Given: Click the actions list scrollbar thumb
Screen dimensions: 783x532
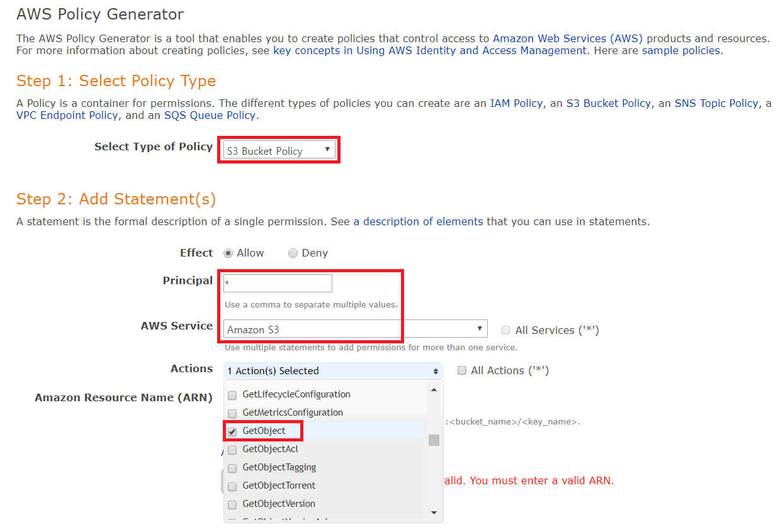Looking at the screenshot, I should tap(434, 440).
